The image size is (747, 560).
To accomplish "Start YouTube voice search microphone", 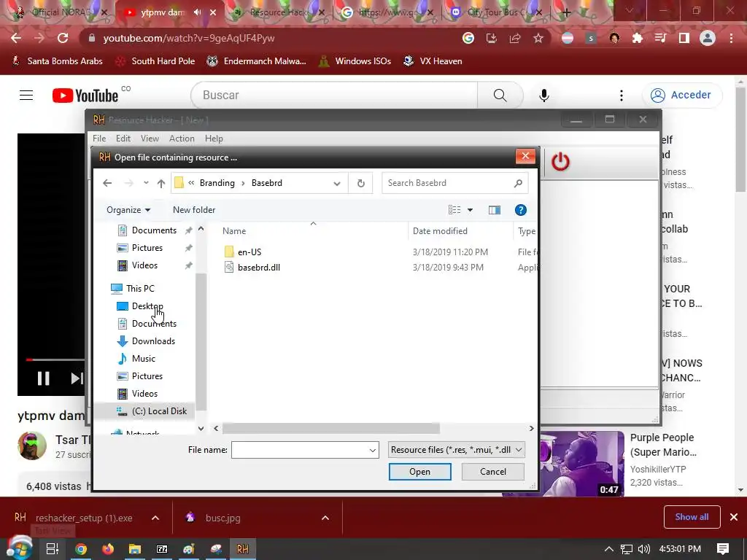I will point(544,96).
